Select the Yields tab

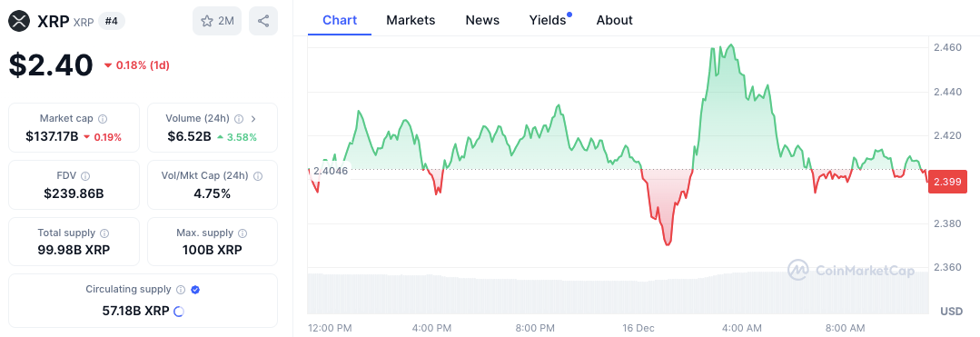pos(549,20)
